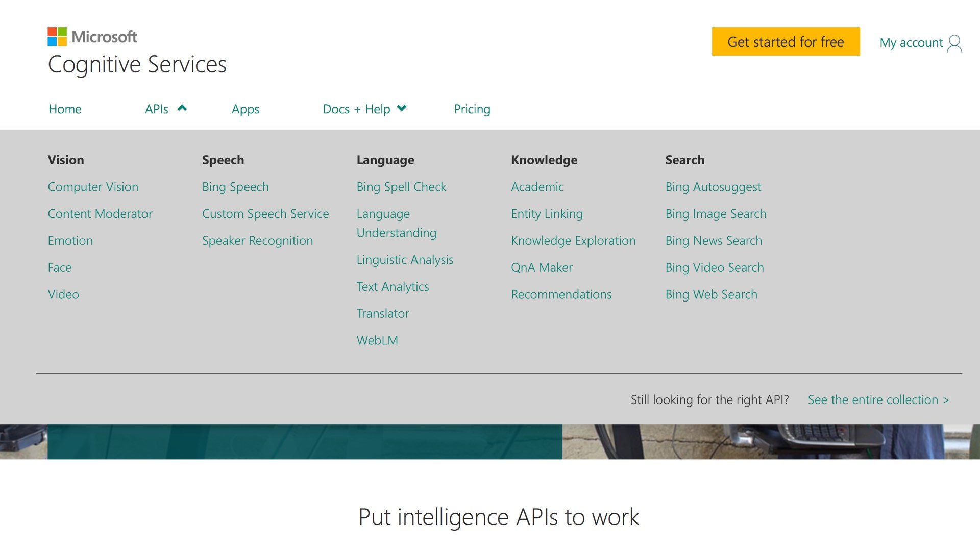Choose the Custom Speech Service link

pos(265,214)
